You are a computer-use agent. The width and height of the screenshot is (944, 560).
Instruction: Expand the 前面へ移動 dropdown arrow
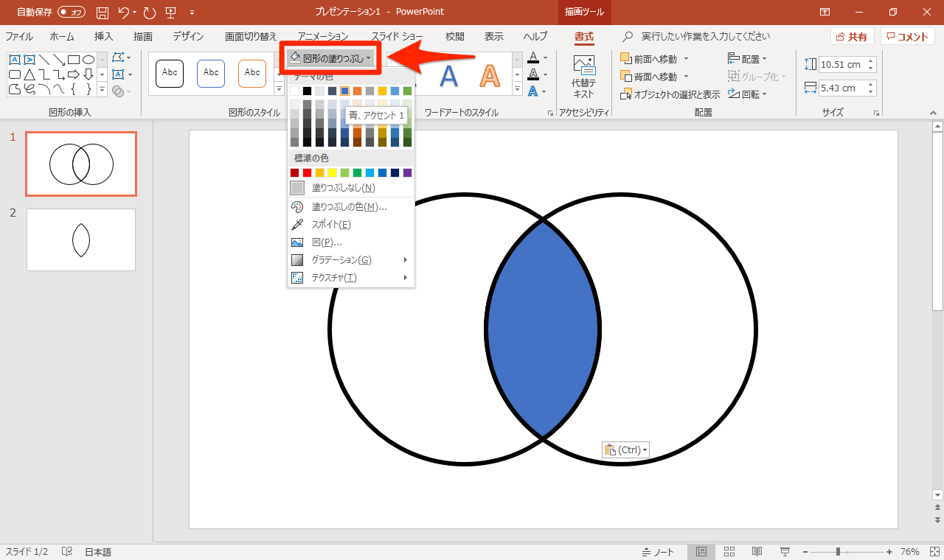[x=686, y=58]
